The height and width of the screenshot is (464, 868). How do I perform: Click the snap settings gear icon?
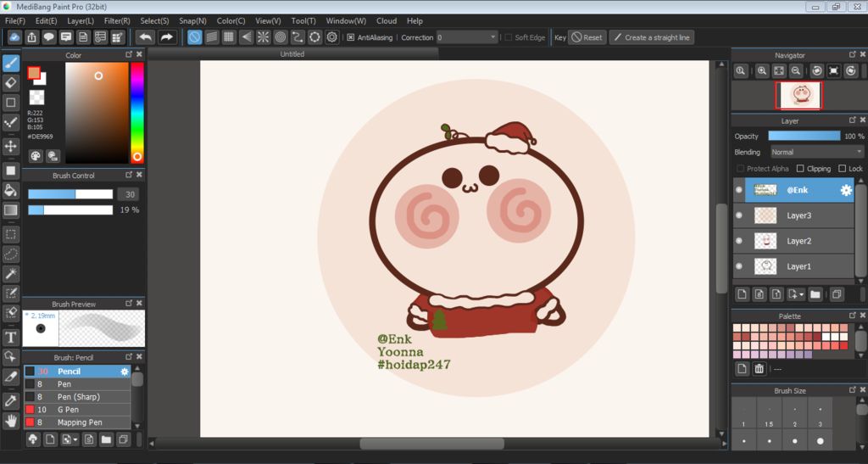click(x=331, y=37)
